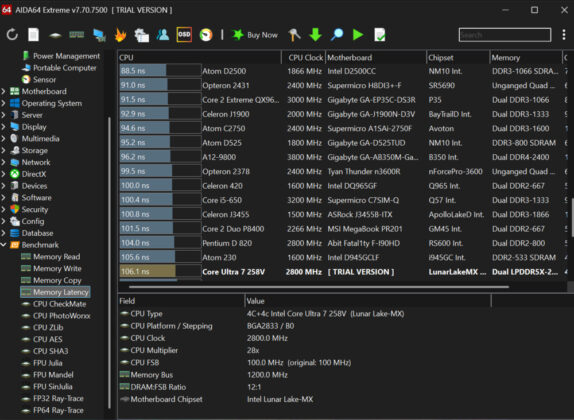
Task: Click the toolbar search field
Action: [505, 35]
